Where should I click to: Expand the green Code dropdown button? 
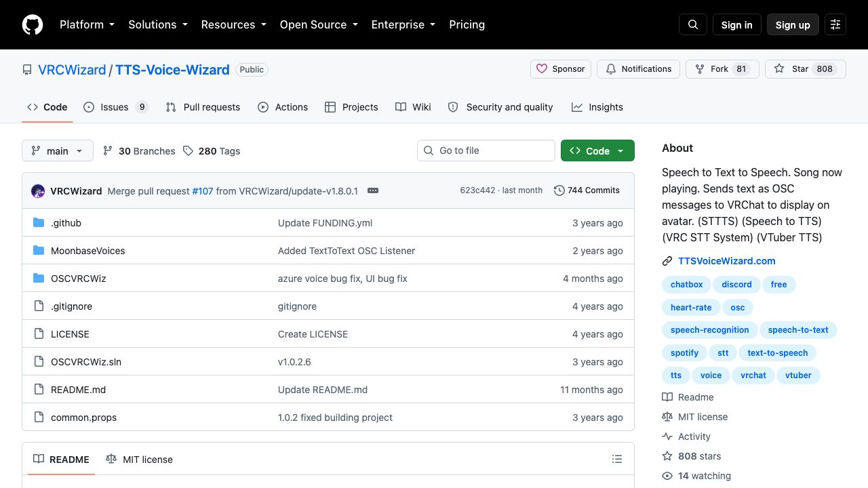tap(597, 150)
